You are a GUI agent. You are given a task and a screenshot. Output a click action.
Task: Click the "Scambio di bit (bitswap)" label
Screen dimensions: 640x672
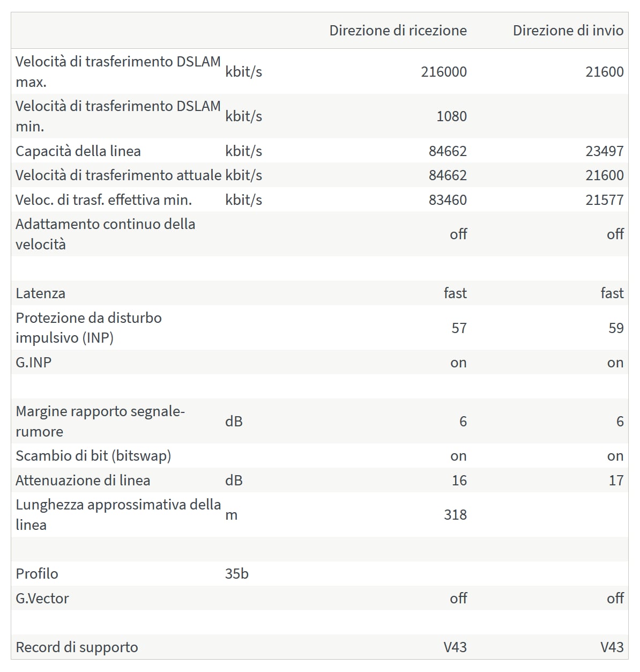[93, 456]
